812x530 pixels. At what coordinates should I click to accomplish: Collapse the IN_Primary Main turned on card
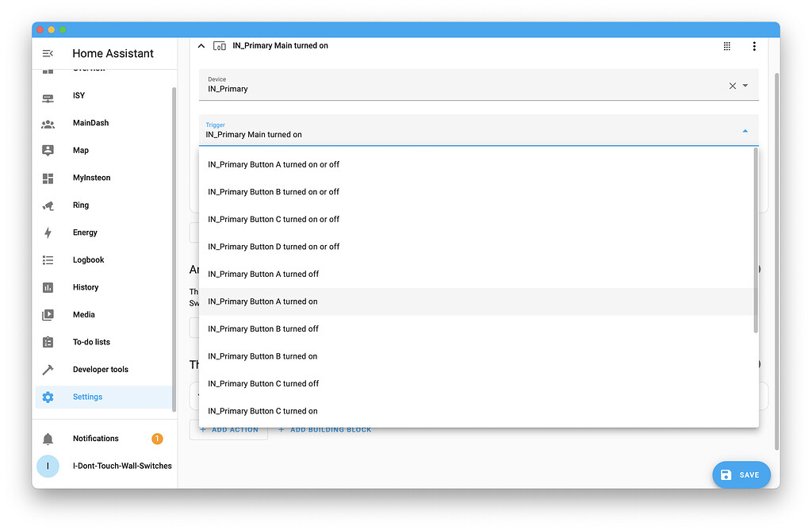[x=201, y=45]
